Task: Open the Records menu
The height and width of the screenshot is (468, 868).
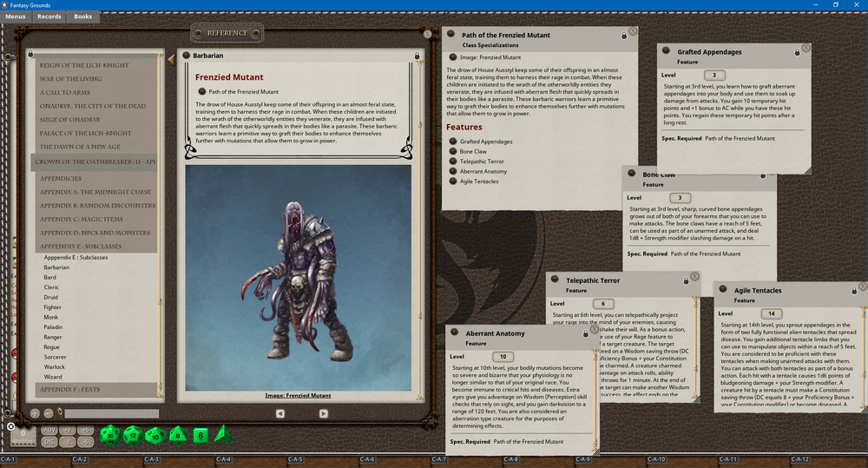Action: click(49, 16)
